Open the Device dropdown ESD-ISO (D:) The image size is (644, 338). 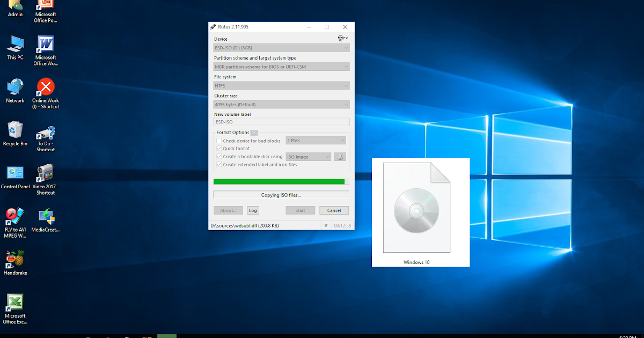click(x=281, y=48)
